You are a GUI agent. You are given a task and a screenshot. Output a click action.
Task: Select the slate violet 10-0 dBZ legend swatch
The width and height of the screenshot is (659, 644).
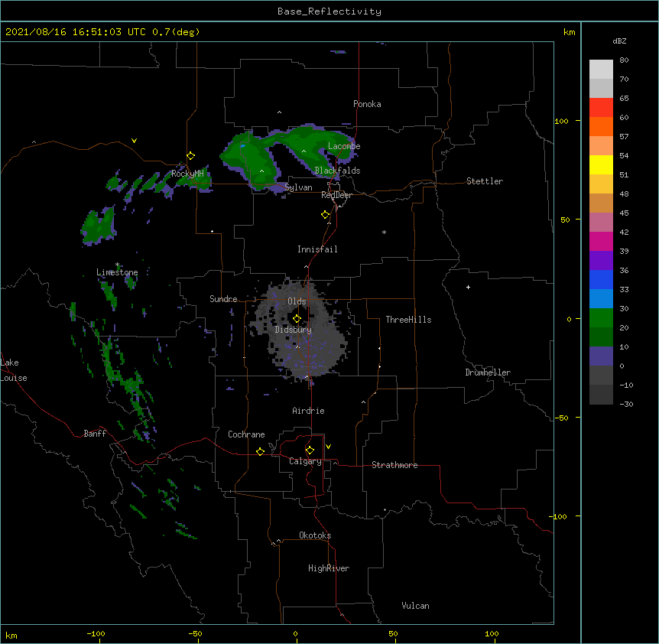pyautogui.click(x=601, y=356)
